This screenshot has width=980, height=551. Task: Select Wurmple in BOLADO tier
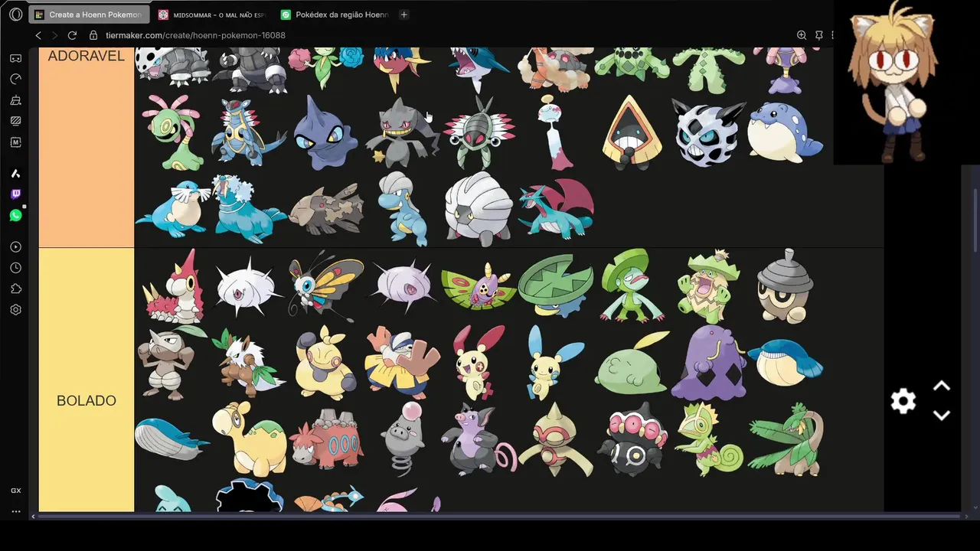pos(173,286)
